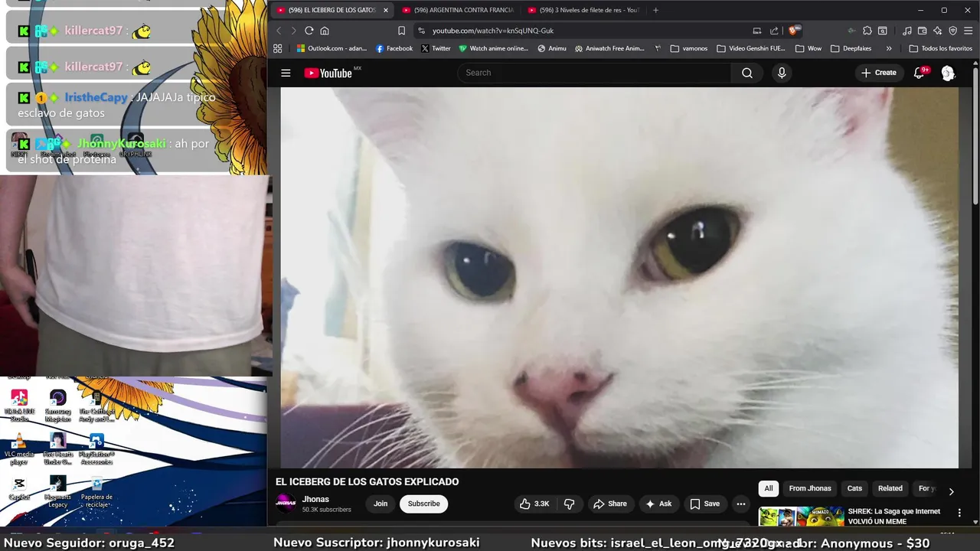This screenshot has height=551, width=980.
Task: Open Brave wallet icon
Action: [923, 31]
